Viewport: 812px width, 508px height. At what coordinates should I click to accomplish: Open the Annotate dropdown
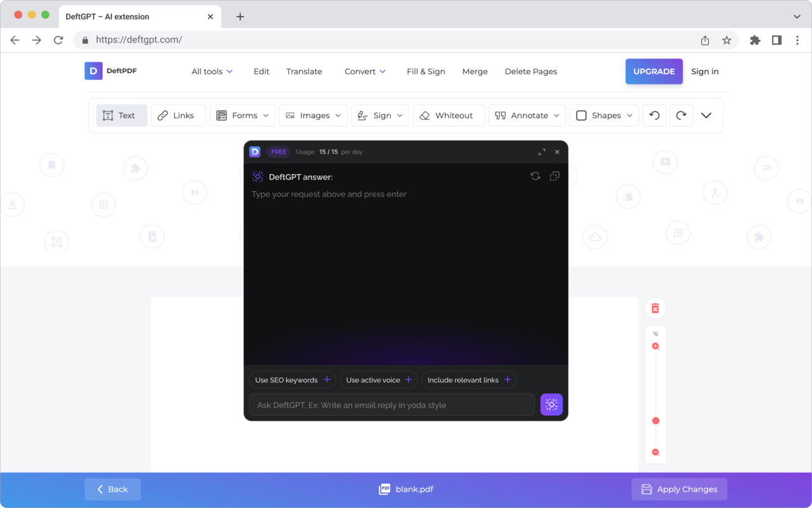[x=527, y=116]
